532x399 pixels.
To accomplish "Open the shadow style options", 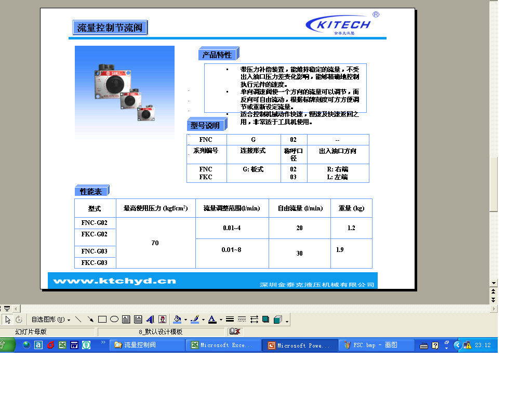I will [x=265, y=320].
